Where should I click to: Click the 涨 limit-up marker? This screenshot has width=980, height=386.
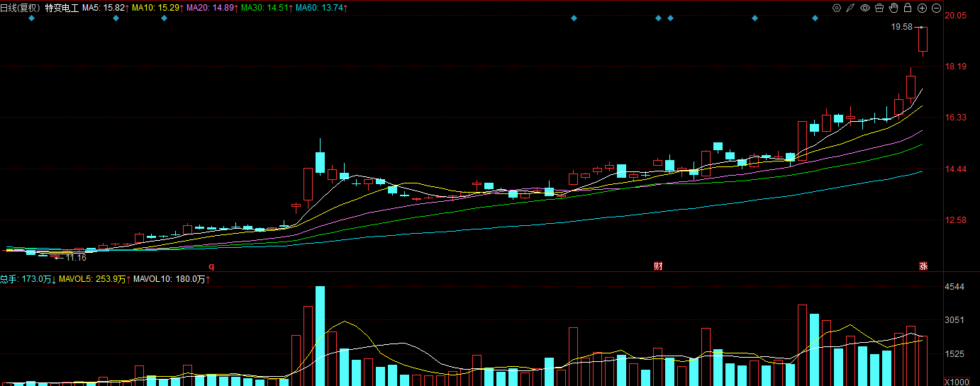923,266
